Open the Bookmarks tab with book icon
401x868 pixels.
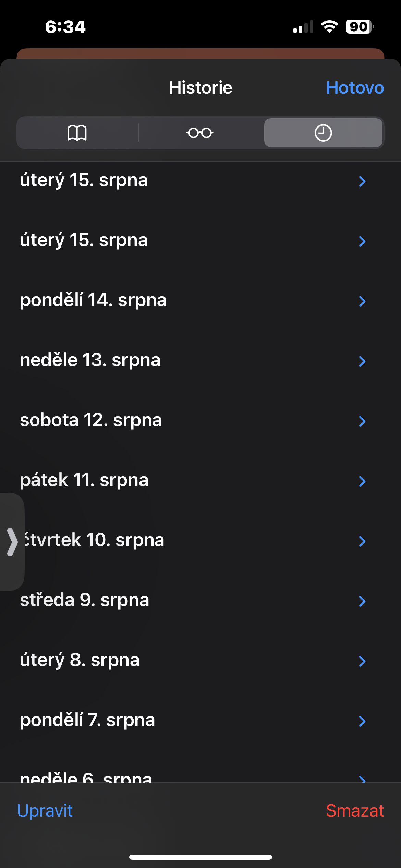pos(77,133)
